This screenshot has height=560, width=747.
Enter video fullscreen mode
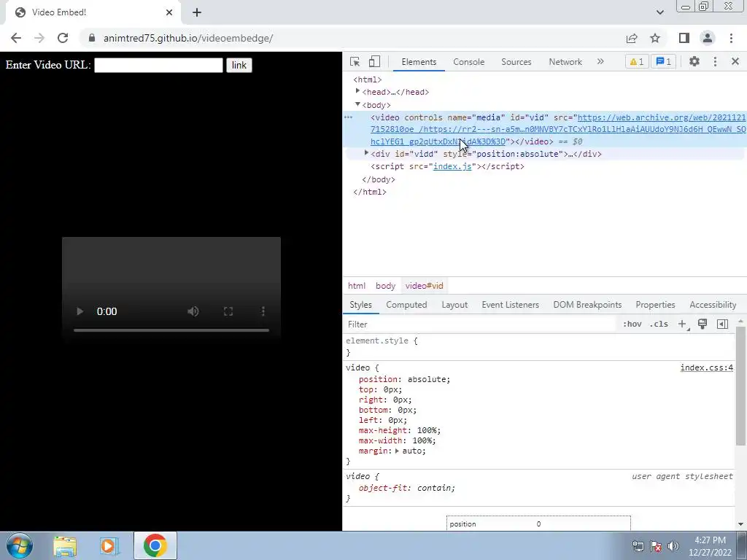tap(228, 311)
